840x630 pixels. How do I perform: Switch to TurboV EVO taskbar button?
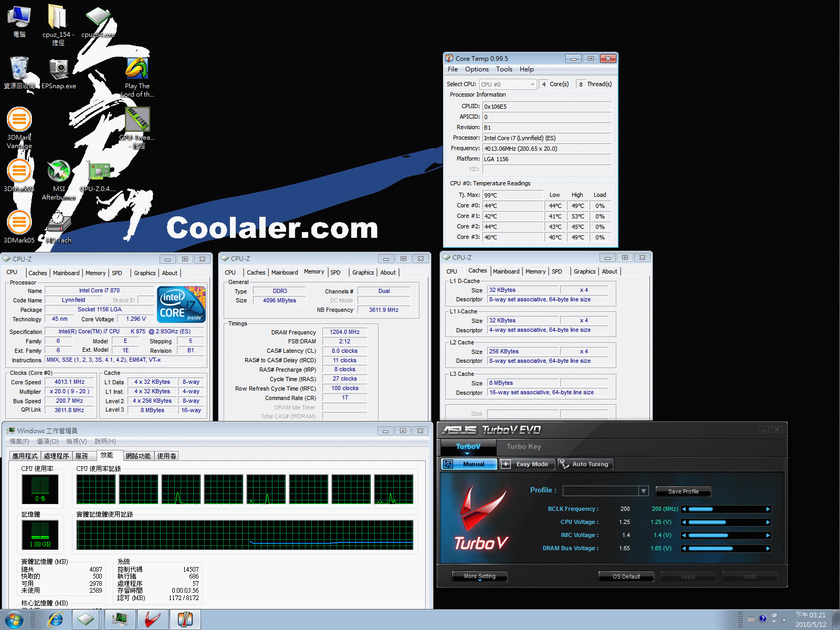point(152,620)
